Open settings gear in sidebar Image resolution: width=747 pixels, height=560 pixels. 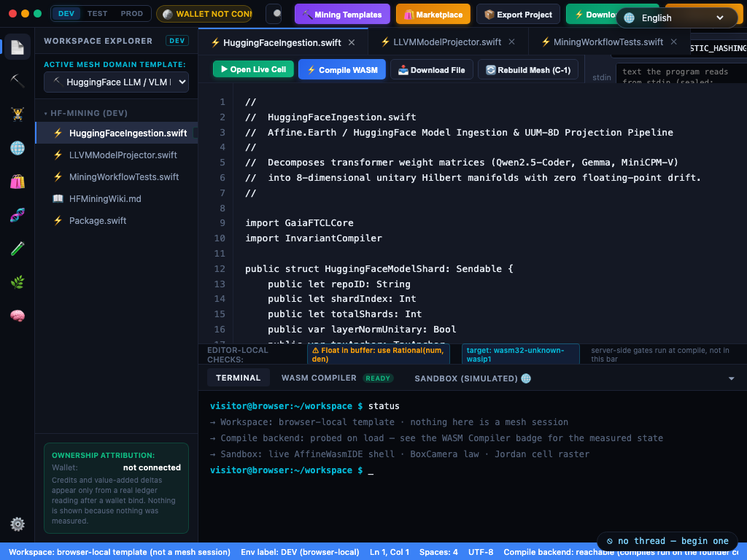point(18,524)
